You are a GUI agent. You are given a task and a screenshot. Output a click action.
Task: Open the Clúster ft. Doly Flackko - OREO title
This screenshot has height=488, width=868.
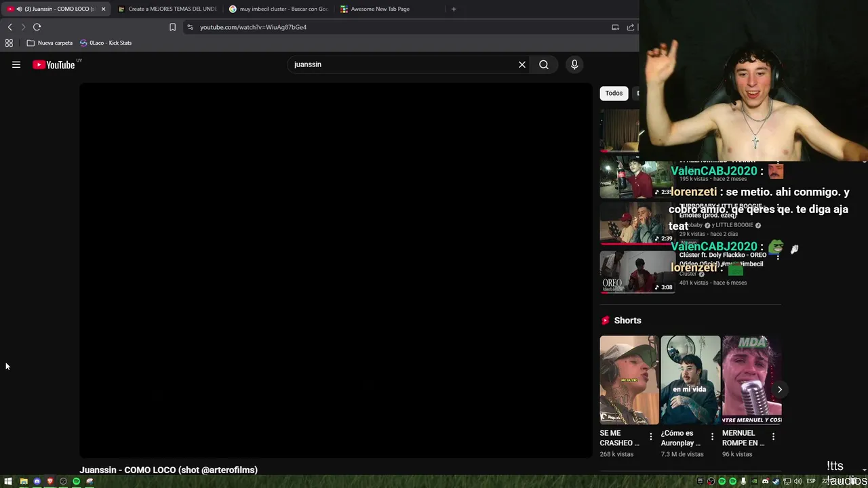tap(723, 259)
